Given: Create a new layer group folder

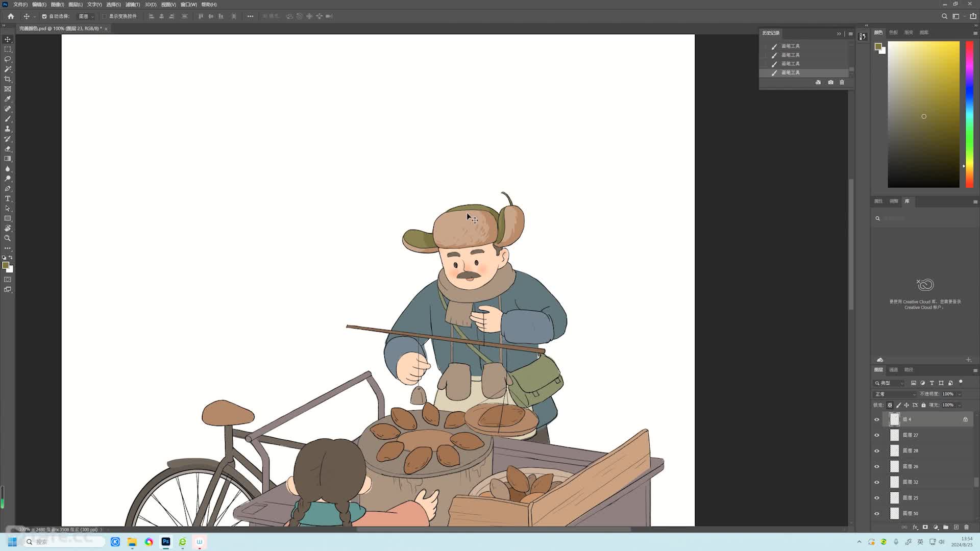Looking at the screenshot, I should 946,527.
